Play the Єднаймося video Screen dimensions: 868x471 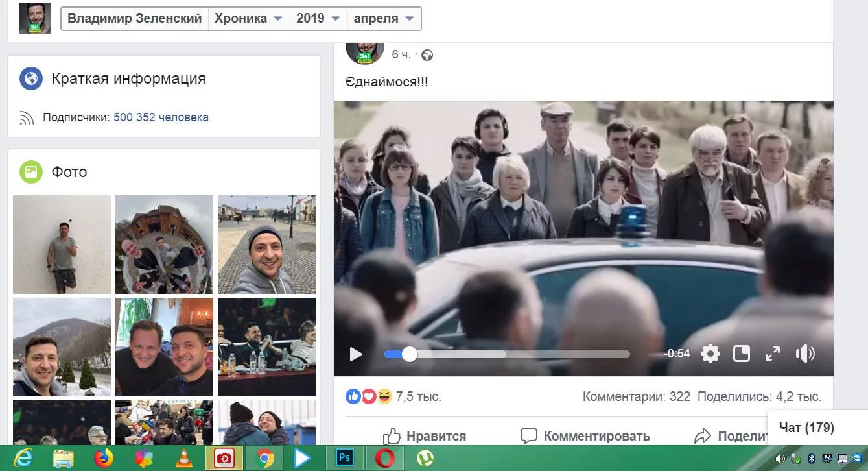click(356, 354)
